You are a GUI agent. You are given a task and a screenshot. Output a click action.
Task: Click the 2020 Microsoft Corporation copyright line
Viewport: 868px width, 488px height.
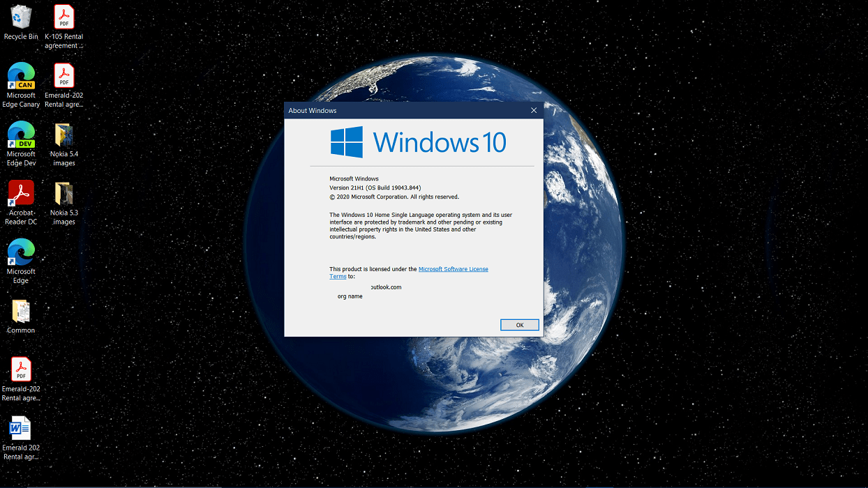pyautogui.click(x=394, y=197)
